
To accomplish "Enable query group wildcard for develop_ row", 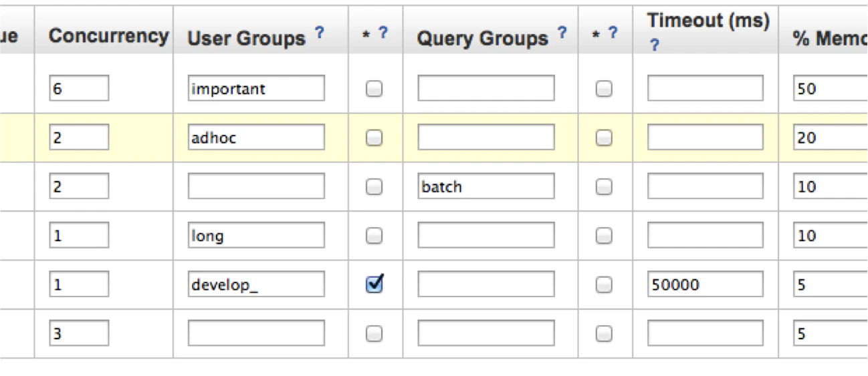I will [604, 285].
